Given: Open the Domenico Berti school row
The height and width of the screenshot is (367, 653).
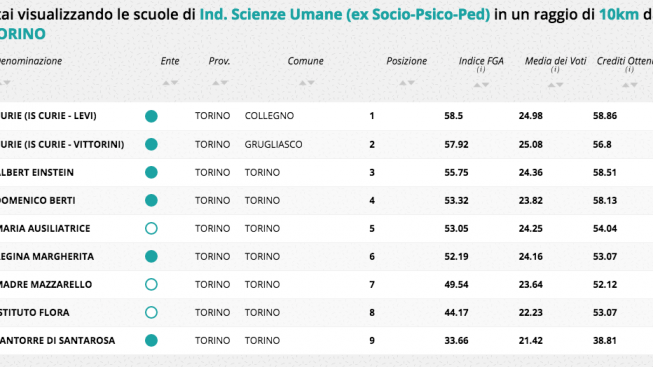Looking at the screenshot, I should [x=326, y=200].
